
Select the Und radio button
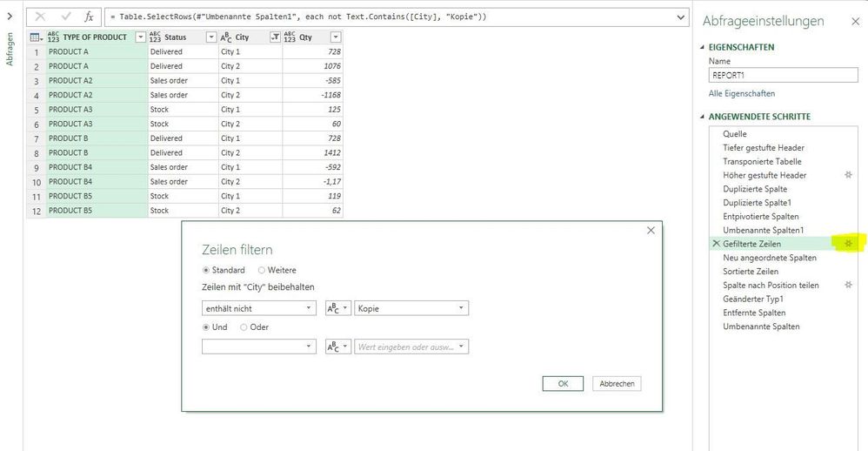point(206,327)
